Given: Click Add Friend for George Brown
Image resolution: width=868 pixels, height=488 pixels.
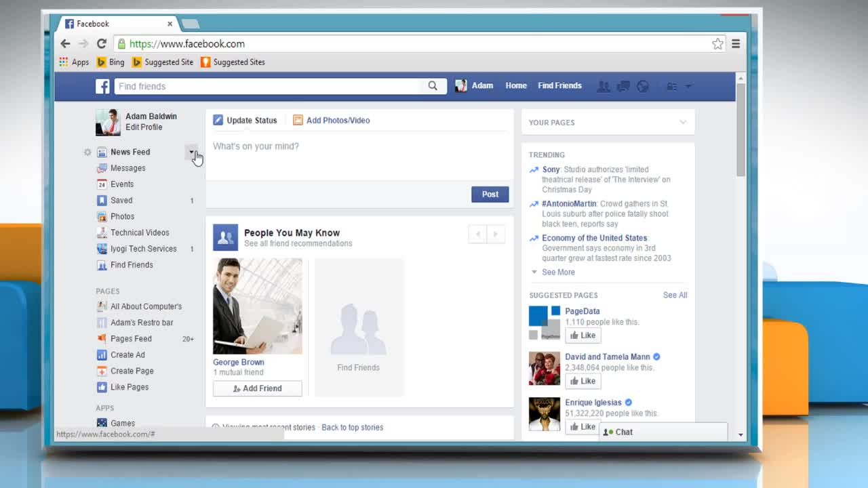Looking at the screenshot, I should [x=258, y=388].
